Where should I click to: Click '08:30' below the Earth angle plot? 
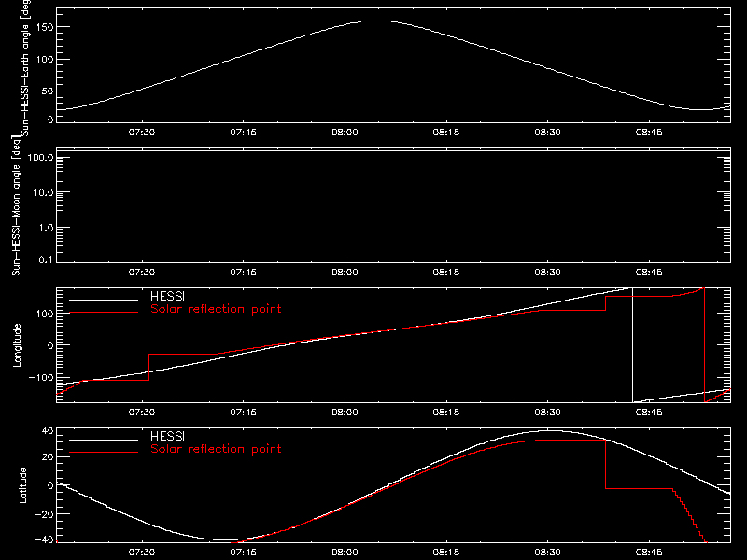click(x=547, y=133)
